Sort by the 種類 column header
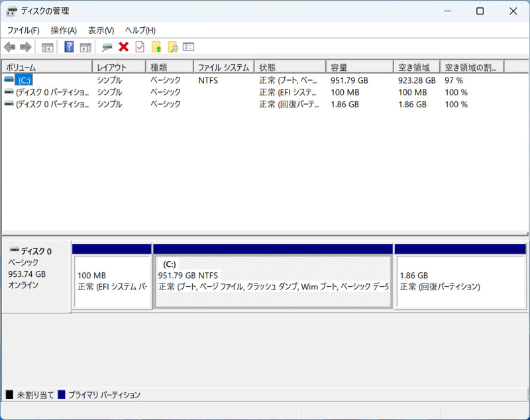This screenshot has height=420, width=530. click(170, 68)
